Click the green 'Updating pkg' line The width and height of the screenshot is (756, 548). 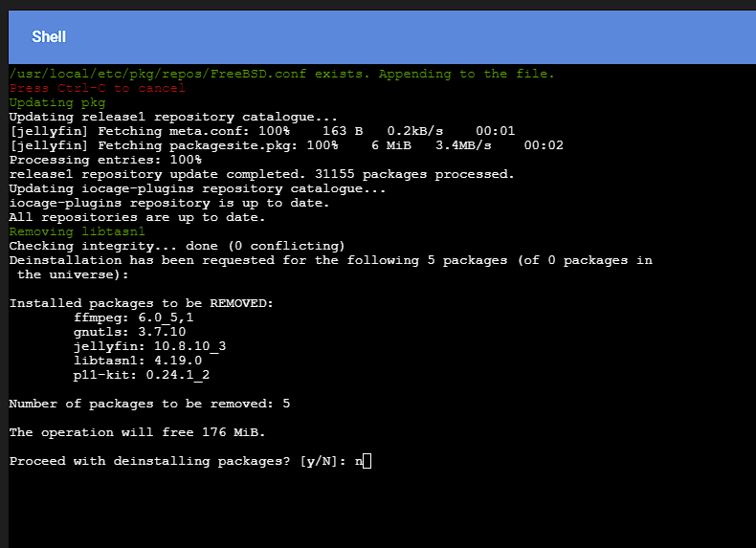(56, 102)
